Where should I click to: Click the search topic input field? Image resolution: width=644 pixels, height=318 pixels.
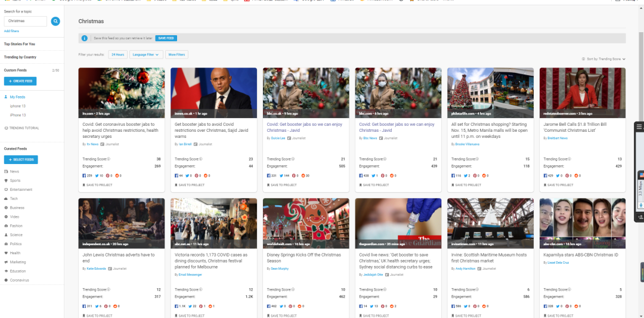pos(26,21)
